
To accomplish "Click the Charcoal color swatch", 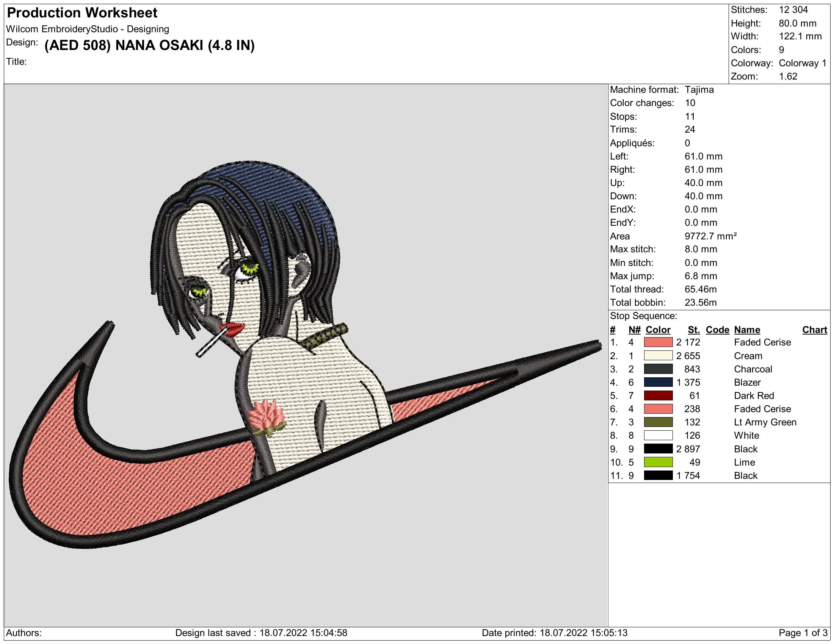I will [x=658, y=369].
